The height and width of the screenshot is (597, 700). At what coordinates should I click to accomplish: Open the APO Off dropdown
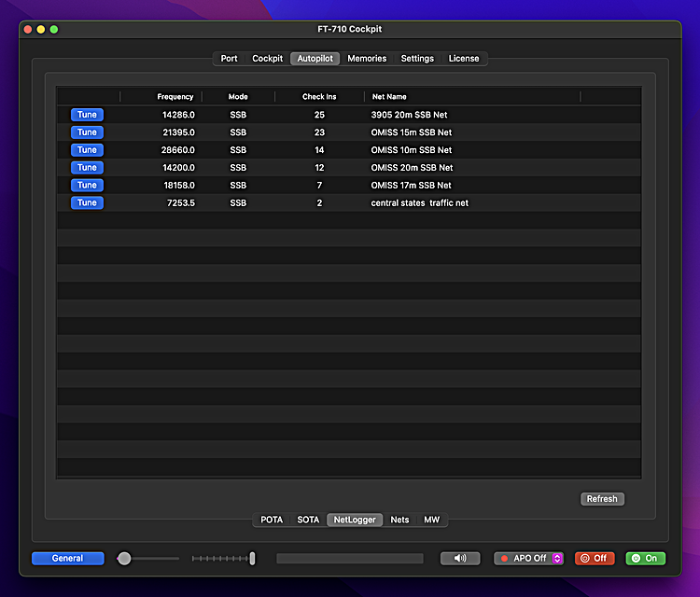click(x=528, y=558)
